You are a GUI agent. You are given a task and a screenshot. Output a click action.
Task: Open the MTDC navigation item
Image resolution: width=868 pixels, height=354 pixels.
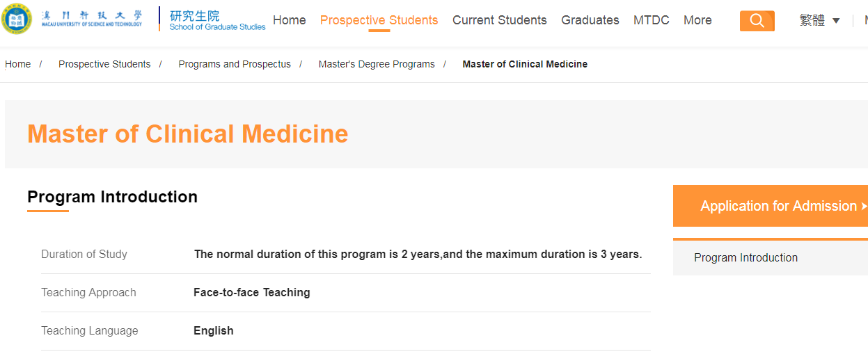pos(652,20)
